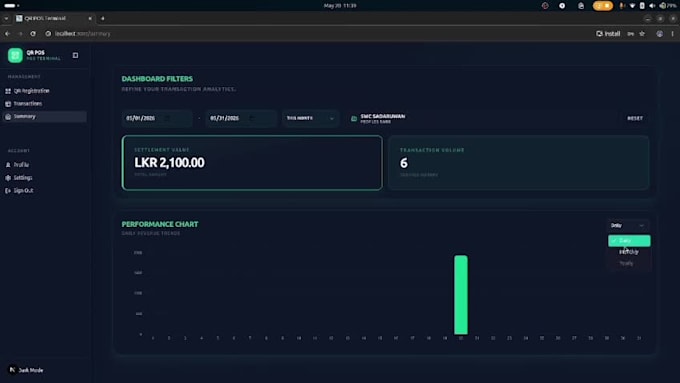Open the browser profile avatar
The width and height of the screenshot is (680, 383).
tap(660, 34)
